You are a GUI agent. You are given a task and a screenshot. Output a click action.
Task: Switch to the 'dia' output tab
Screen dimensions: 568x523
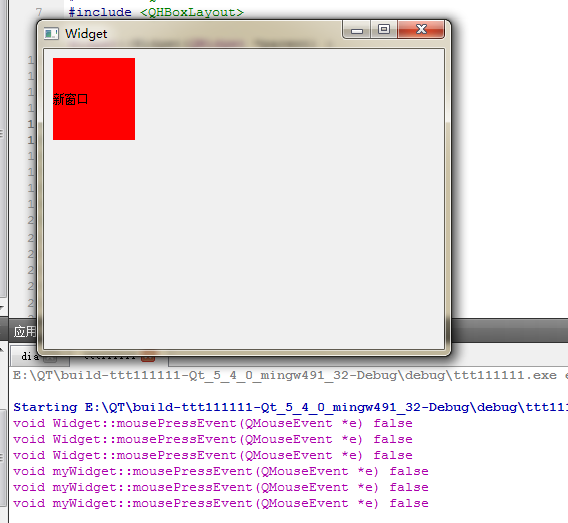coord(30,356)
